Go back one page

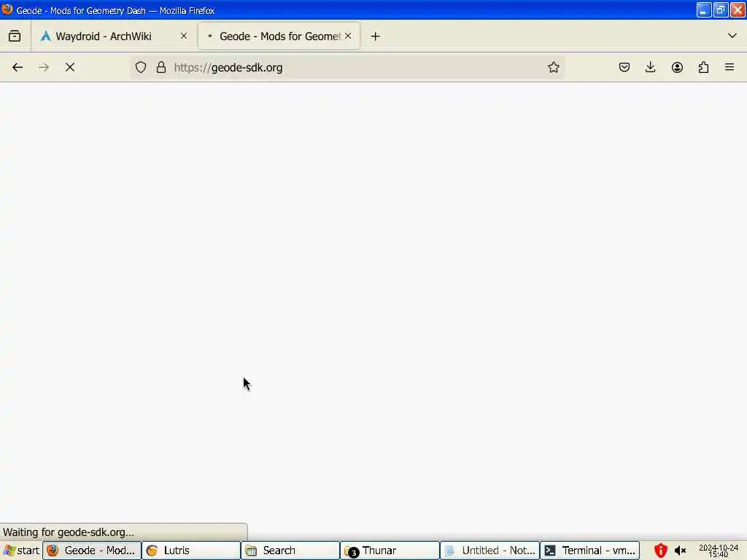[18, 68]
